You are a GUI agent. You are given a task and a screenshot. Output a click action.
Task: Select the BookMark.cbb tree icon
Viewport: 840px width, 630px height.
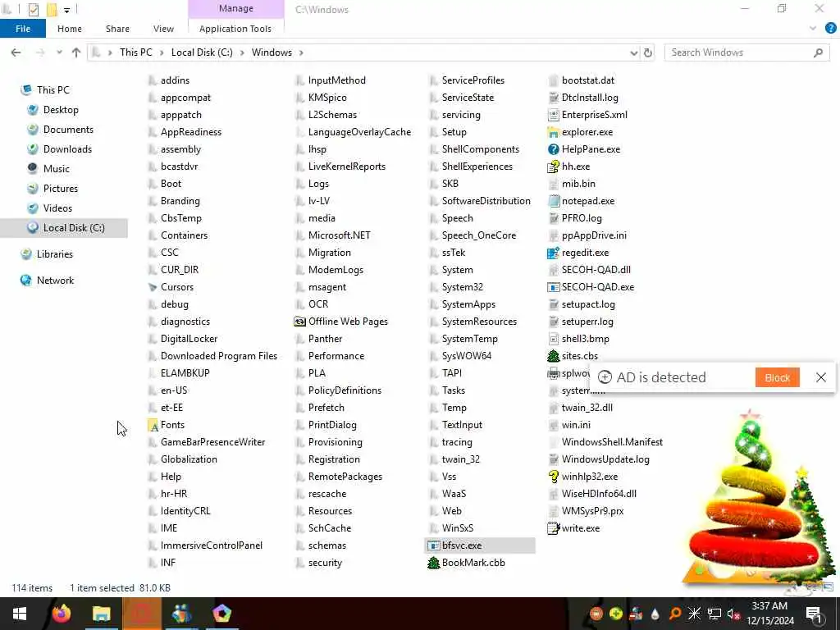point(433,563)
